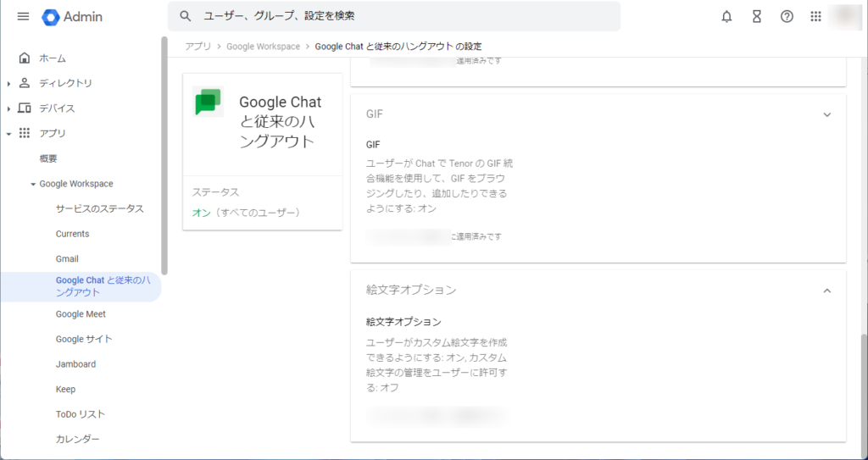
Task: Click the 絵文字オプション section header title
Action: [411, 290]
